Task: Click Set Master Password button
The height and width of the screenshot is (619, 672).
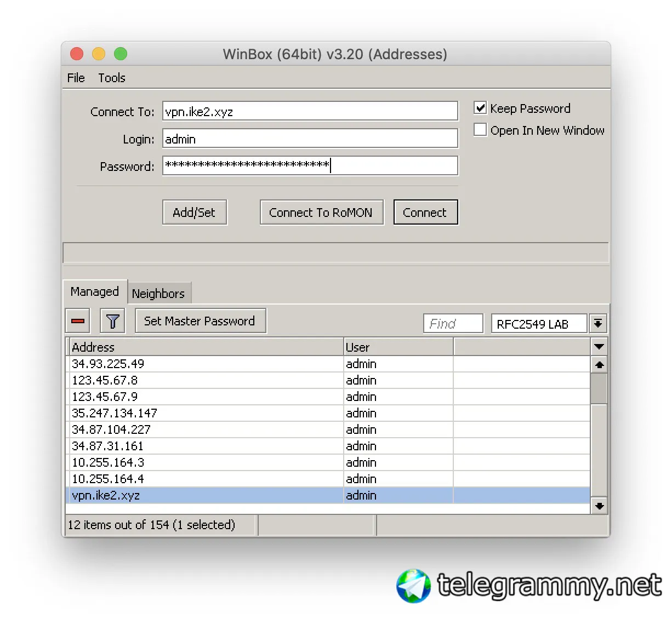Action: tap(200, 321)
